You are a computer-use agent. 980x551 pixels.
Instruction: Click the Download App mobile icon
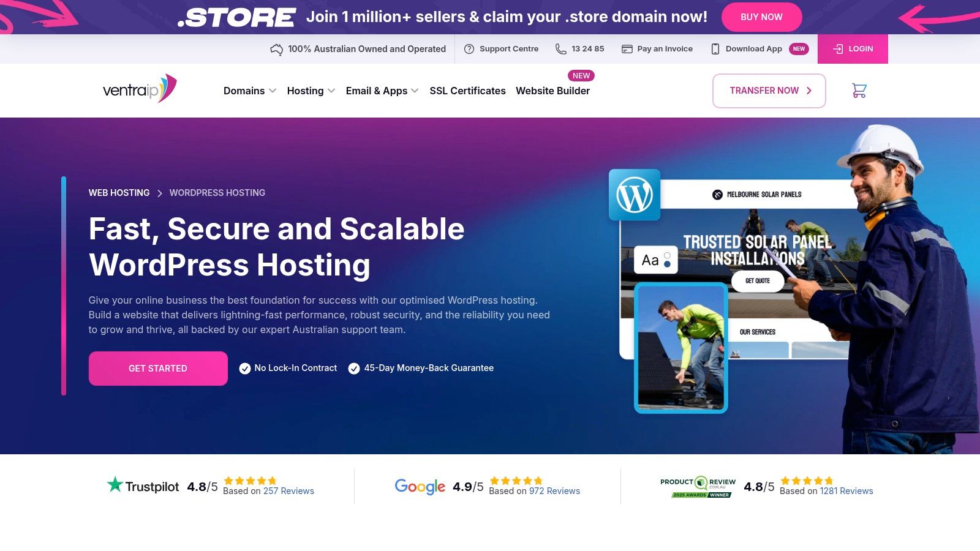[x=714, y=48]
